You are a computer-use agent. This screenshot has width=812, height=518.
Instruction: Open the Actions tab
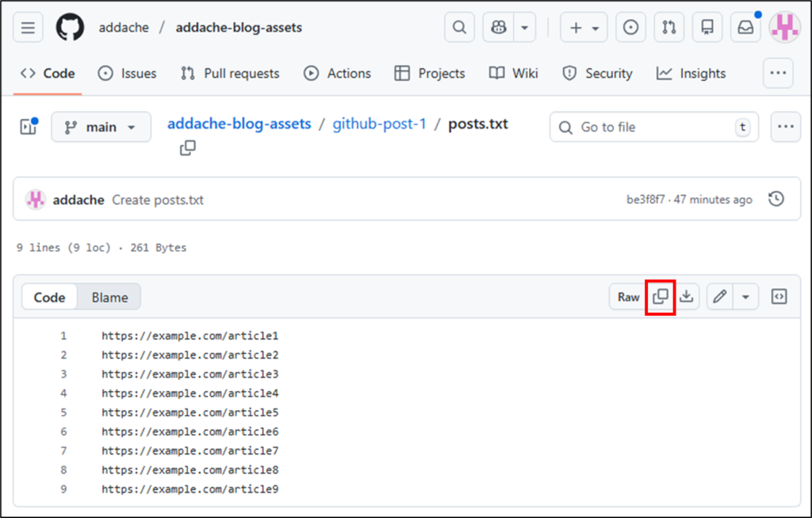tap(337, 73)
